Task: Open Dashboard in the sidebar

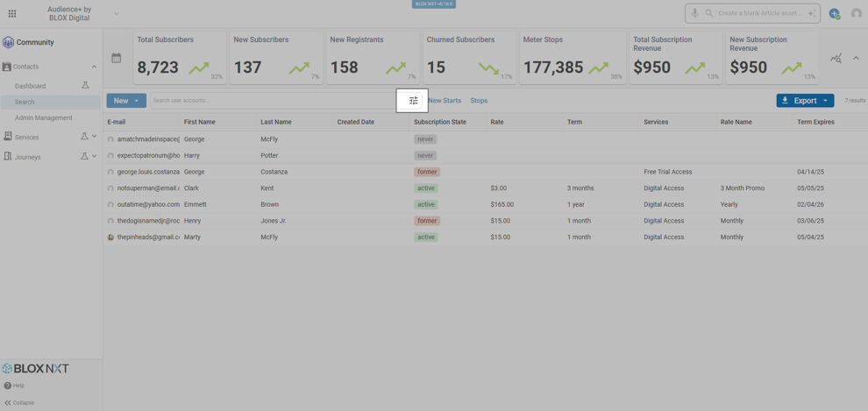Action: (x=31, y=86)
